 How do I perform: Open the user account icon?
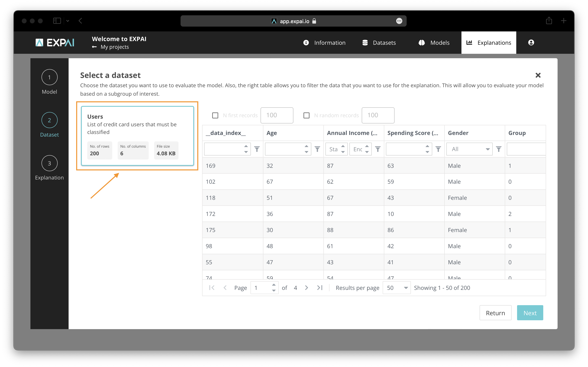[x=531, y=43]
